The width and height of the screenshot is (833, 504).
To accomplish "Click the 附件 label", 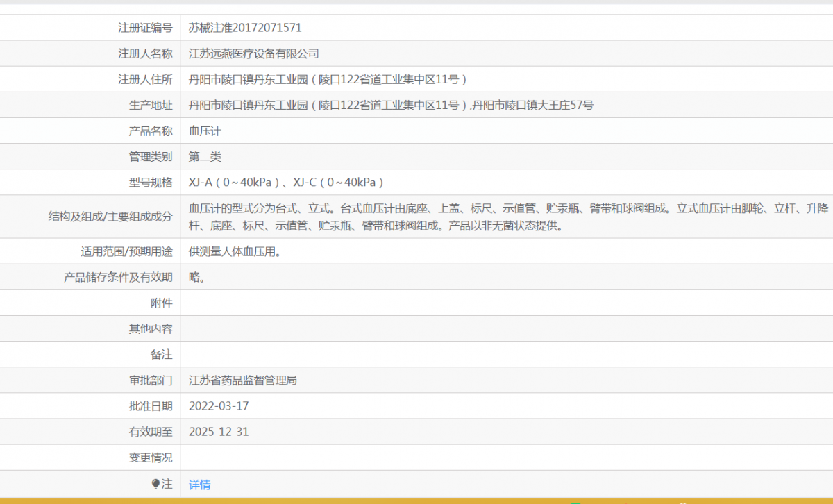I will point(162,303).
